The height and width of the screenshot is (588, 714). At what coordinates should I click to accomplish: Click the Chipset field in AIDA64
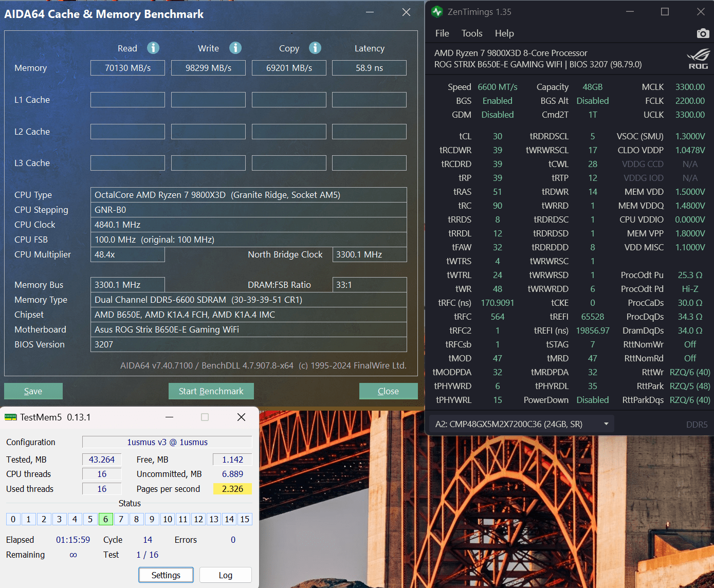pos(249,315)
